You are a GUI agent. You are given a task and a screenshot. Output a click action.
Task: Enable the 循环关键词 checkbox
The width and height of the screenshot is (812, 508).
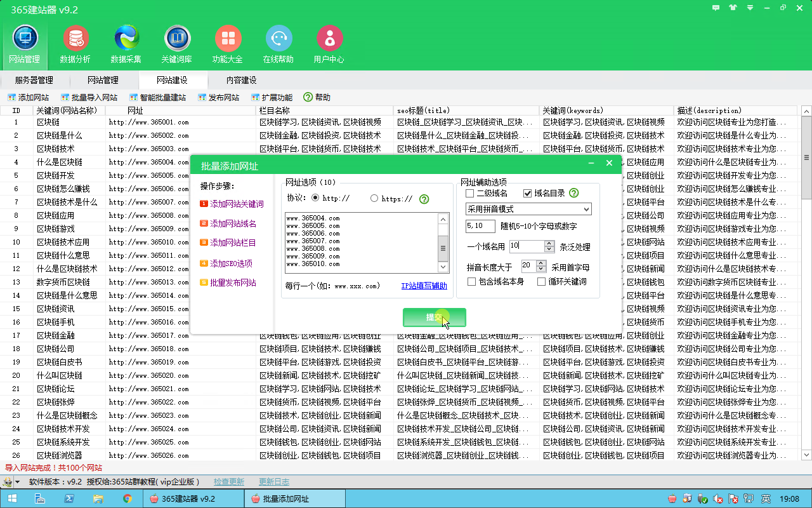click(541, 281)
